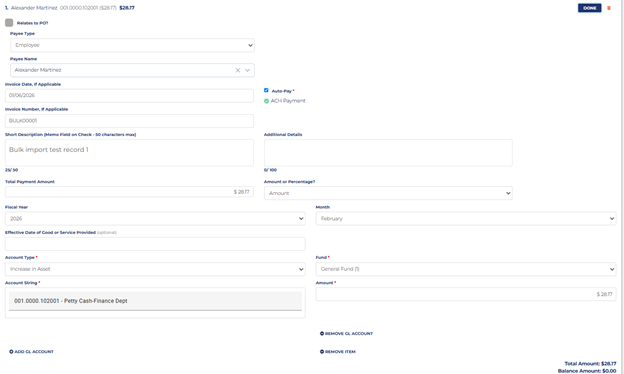The image size is (624, 374).
Task: Toggle the Relates to PO checkbox
Action: tap(9, 23)
